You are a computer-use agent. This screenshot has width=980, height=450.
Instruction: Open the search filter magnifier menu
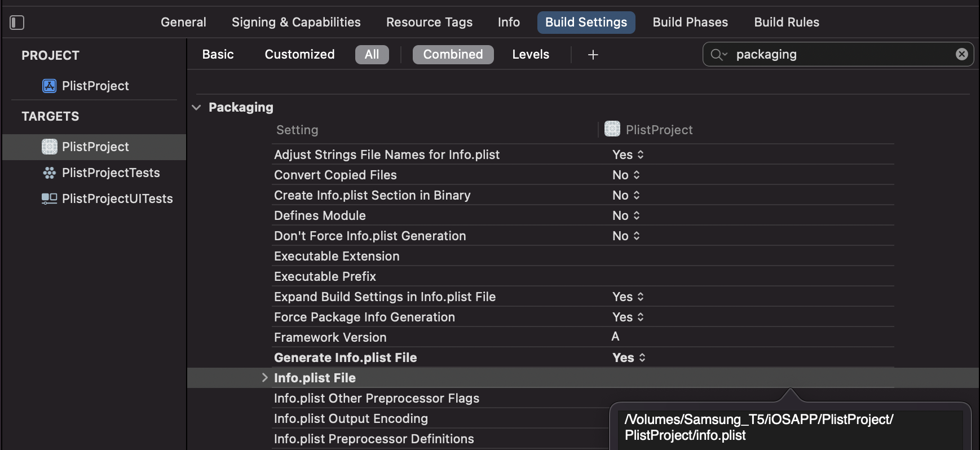tap(718, 55)
